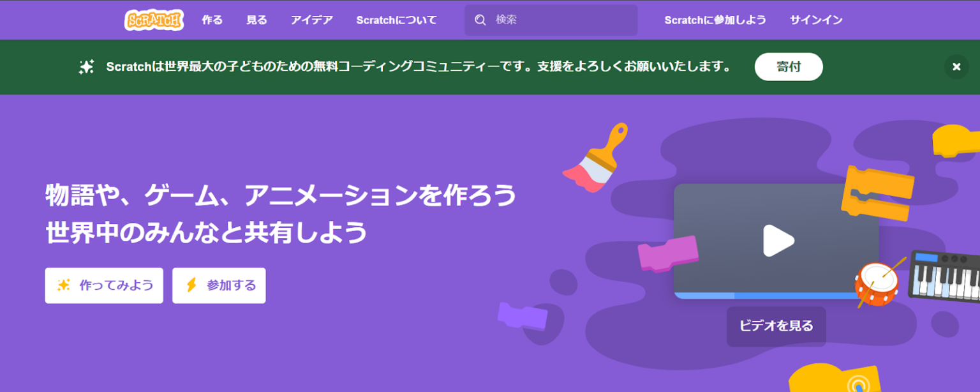The height and width of the screenshot is (392, 980).
Task: Click the Scratch logo
Action: click(153, 19)
